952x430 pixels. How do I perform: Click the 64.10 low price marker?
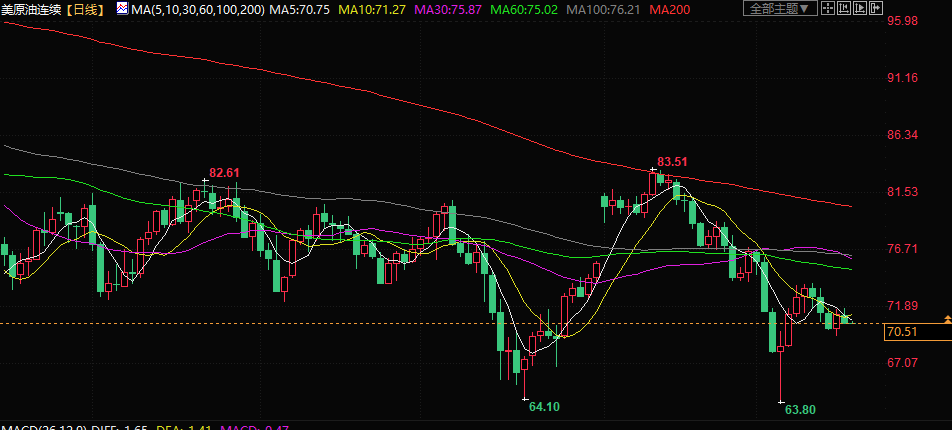(544, 407)
